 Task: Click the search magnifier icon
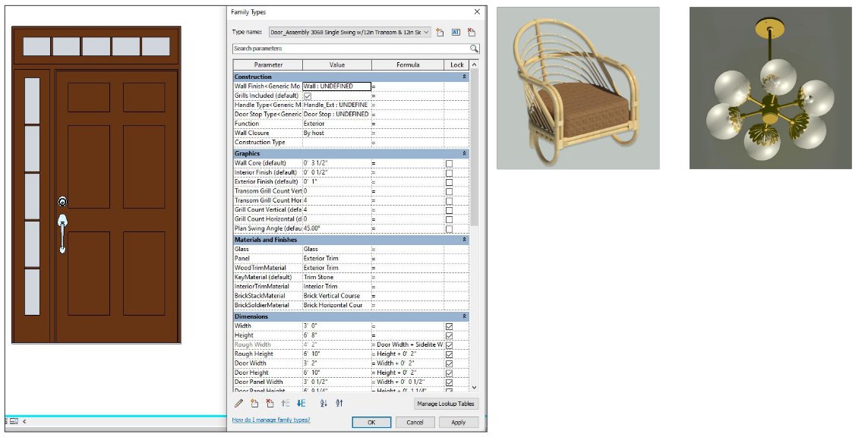click(475, 49)
